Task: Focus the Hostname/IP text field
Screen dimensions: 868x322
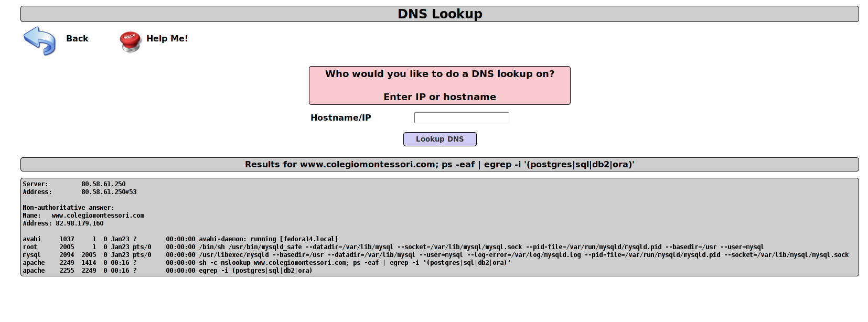Action: (461, 118)
